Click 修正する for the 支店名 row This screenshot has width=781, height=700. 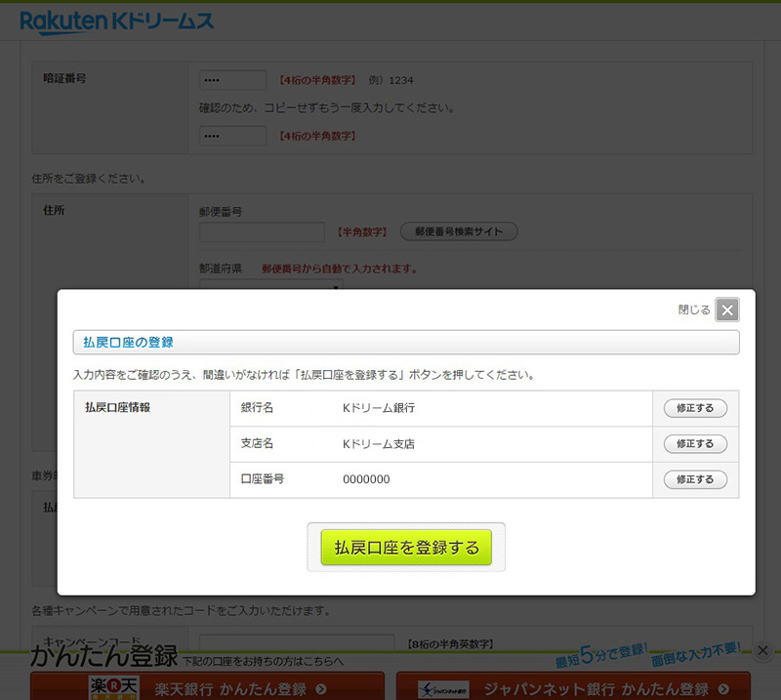coord(695,444)
